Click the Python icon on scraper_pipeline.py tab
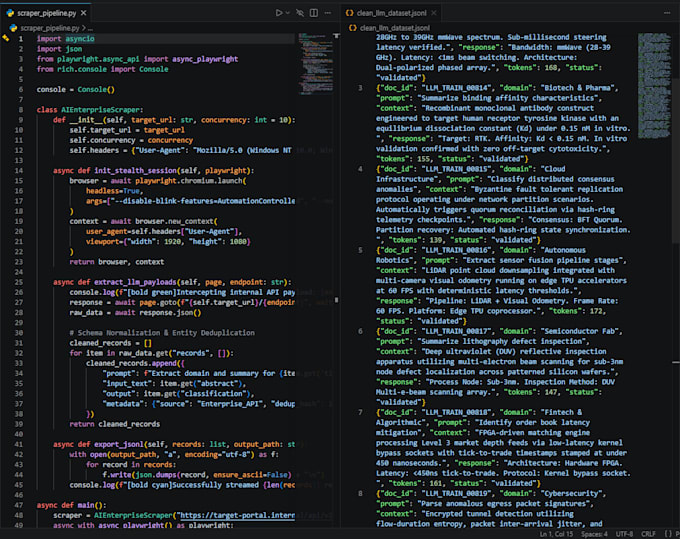This screenshot has width=680, height=539. [10, 13]
